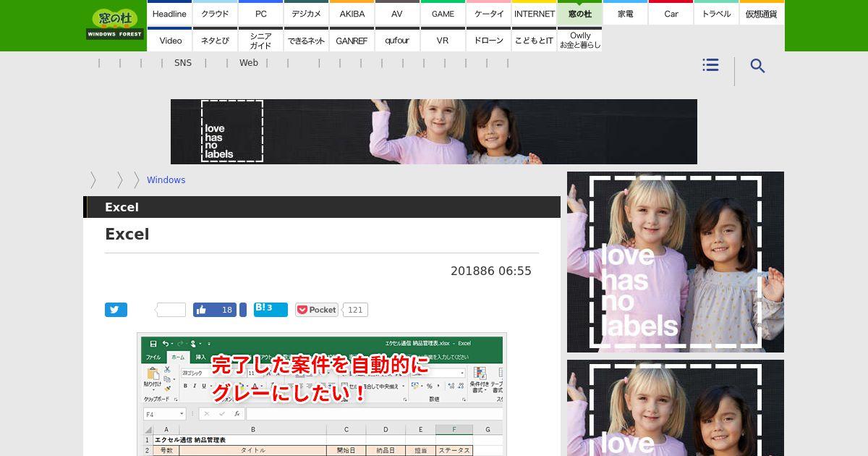
Task: Click the top love has no labels banner
Action: pyautogui.click(x=434, y=132)
